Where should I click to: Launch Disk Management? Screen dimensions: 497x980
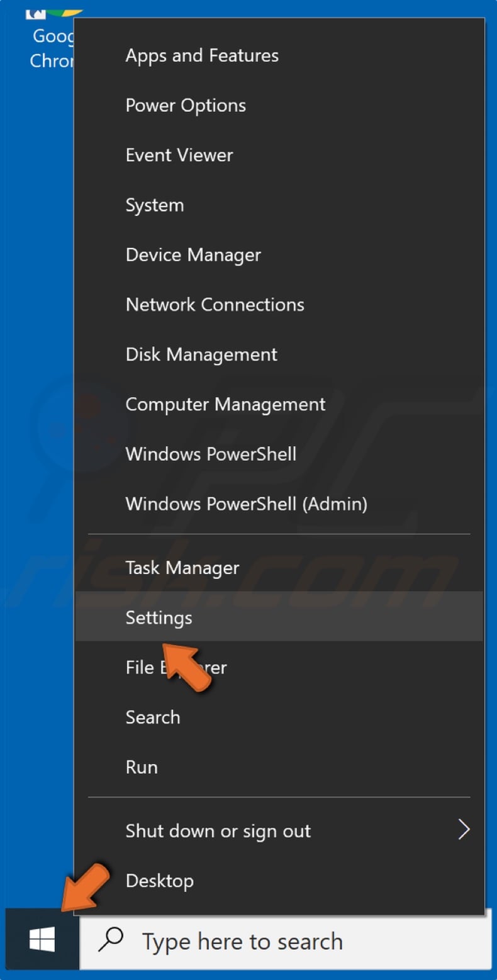click(x=201, y=354)
